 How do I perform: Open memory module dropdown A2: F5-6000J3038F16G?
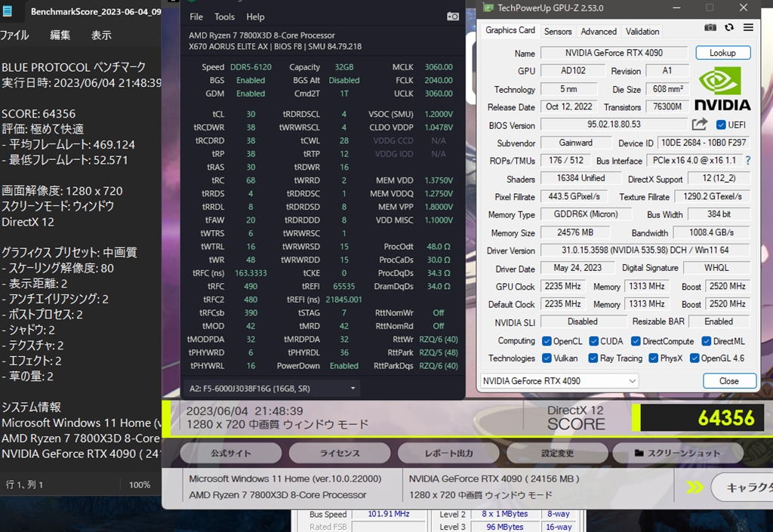(x=272, y=389)
